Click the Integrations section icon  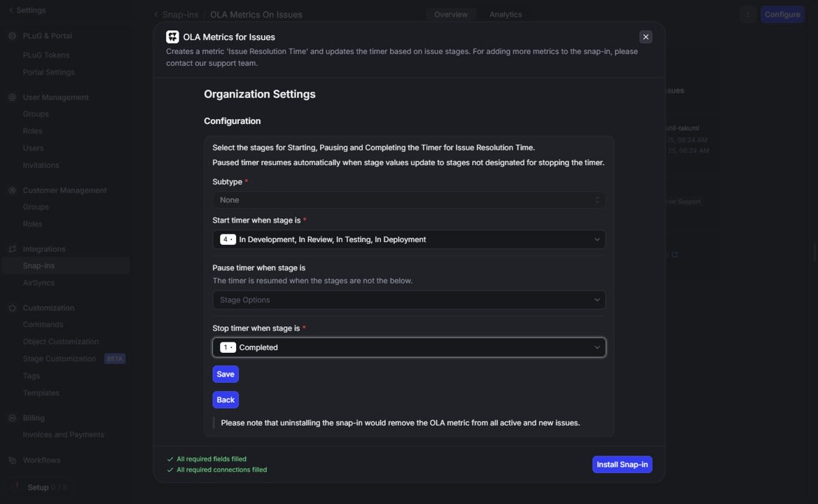point(13,249)
